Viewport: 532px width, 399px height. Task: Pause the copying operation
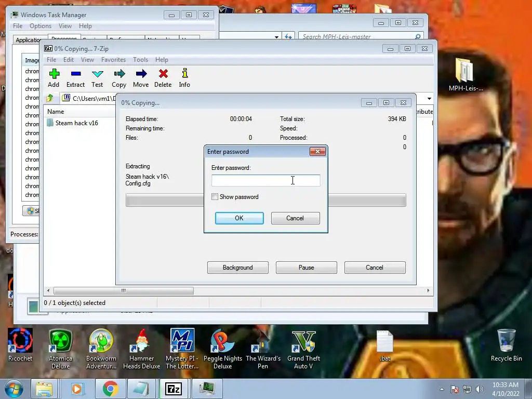pyautogui.click(x=307, y=268)
